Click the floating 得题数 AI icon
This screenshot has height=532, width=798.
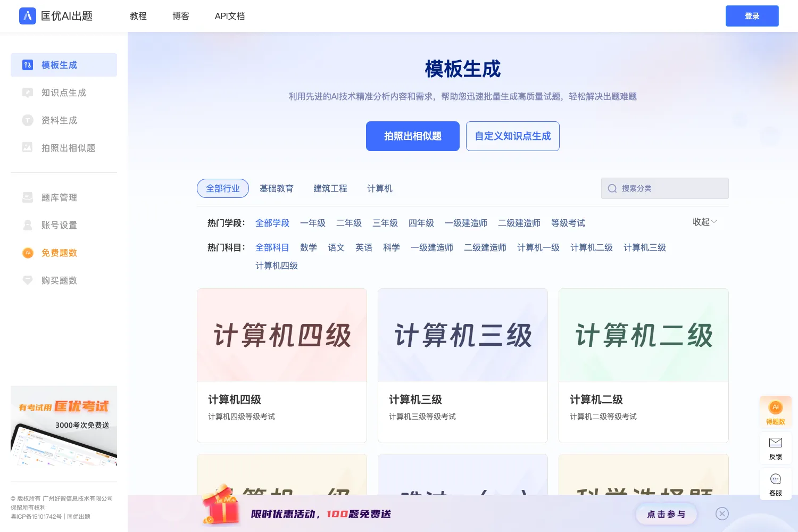pos(776,408)
